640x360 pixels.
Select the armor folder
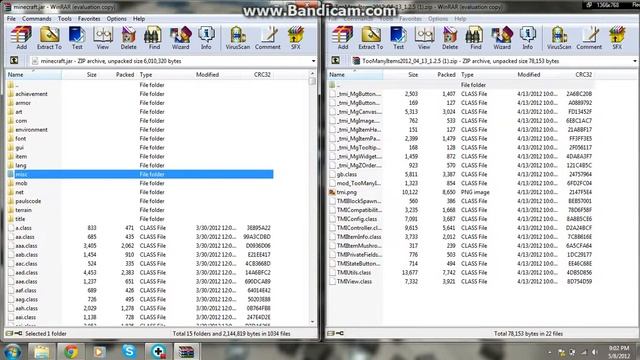coord(23,103)
